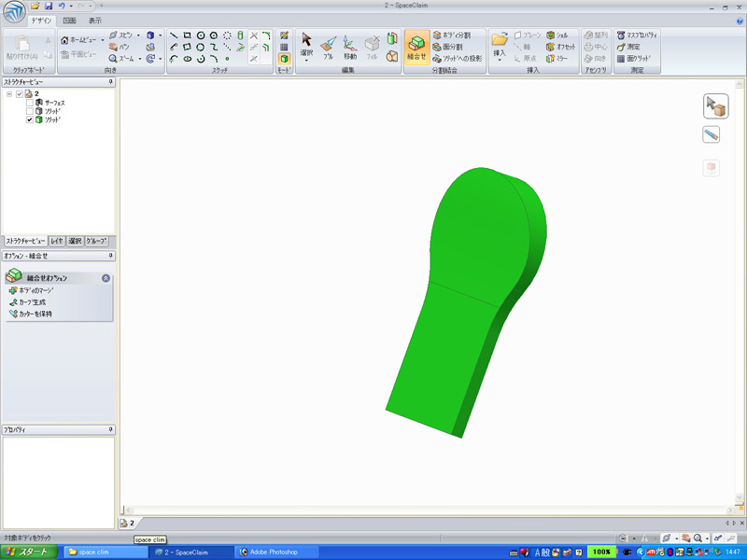The image size is (747, 560).
Task: Activate the 移動 (Move) tool
Action: point(349,47)
